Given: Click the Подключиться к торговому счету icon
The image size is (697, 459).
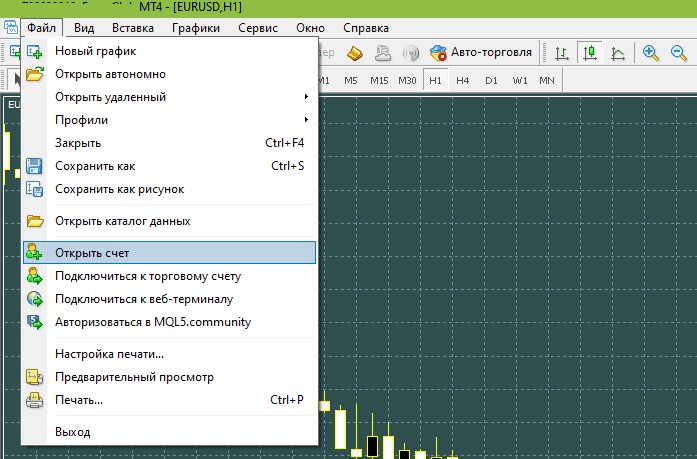Looking at the screenshot, I should (34, 275).
